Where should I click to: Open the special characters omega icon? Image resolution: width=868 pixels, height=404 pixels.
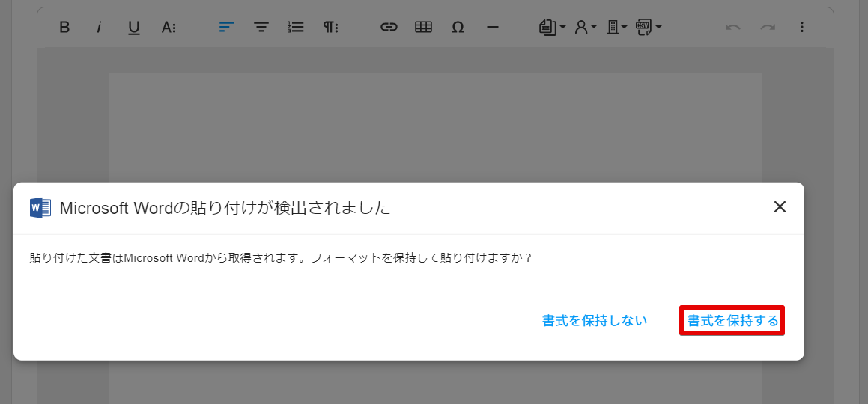(458, 27)
